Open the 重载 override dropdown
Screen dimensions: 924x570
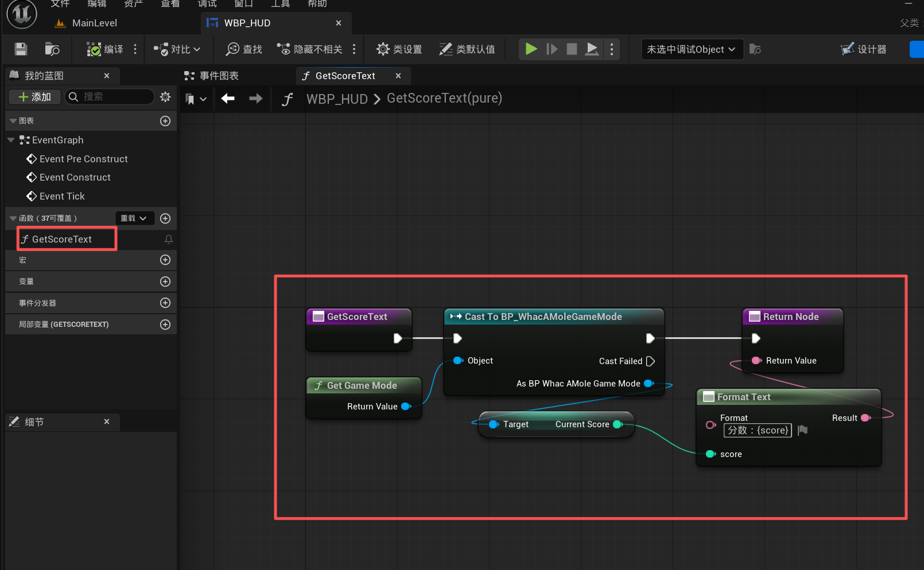(x=134, y=218)
